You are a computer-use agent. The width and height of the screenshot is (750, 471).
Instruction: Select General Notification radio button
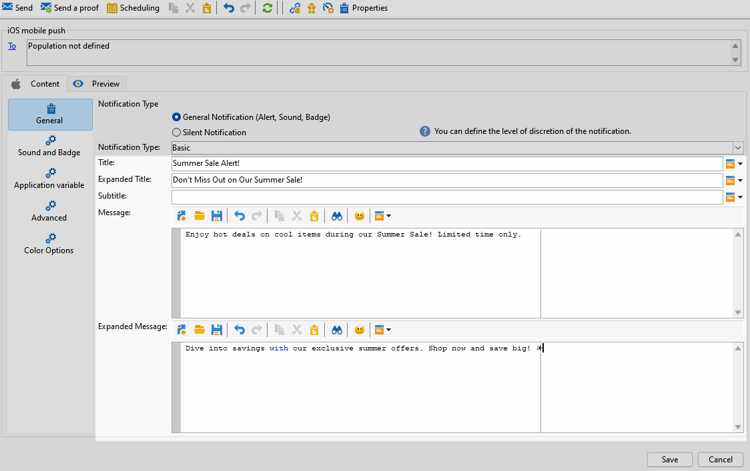(x=176, y=117)
